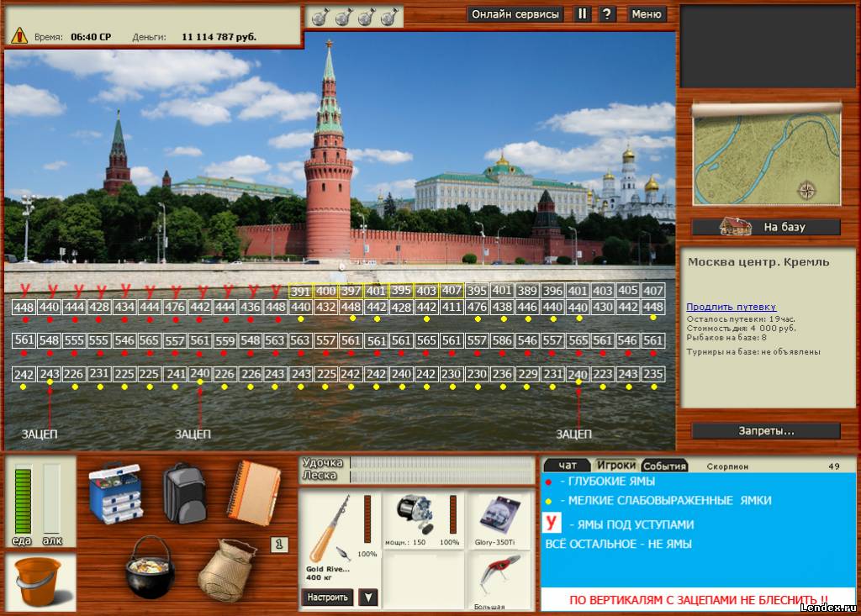Open the fish keep net sack
This screenshot has height=616, width=861.
227,567
